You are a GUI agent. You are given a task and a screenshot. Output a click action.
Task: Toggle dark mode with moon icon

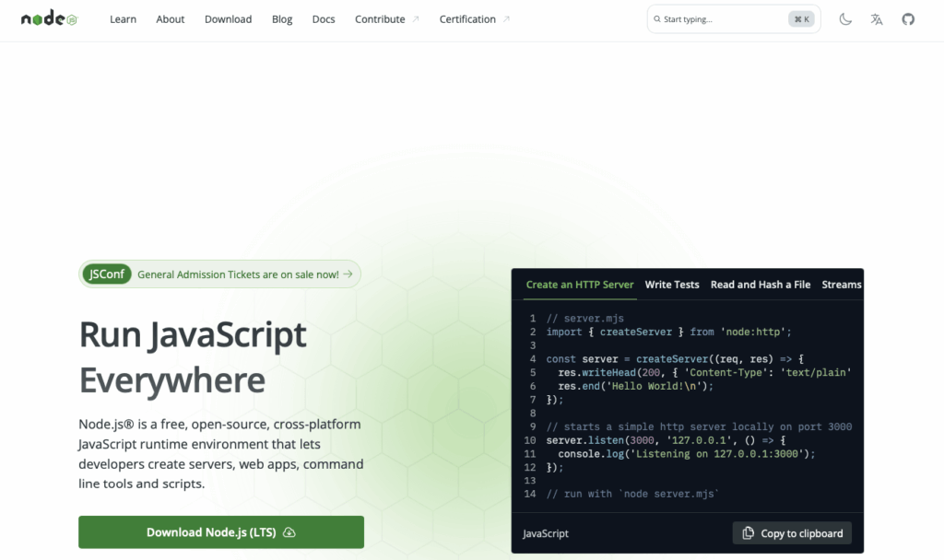pos(845,19)
